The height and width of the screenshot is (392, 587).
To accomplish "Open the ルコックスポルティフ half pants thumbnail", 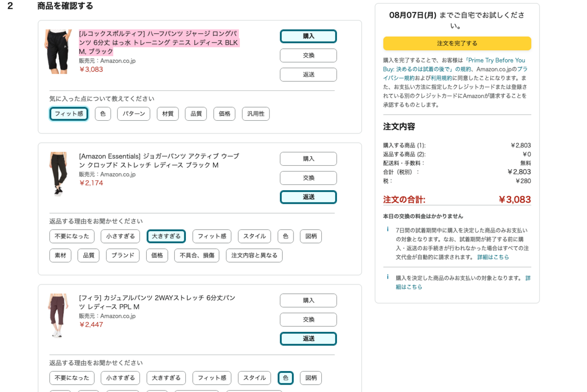I will (x=59, y=51).
